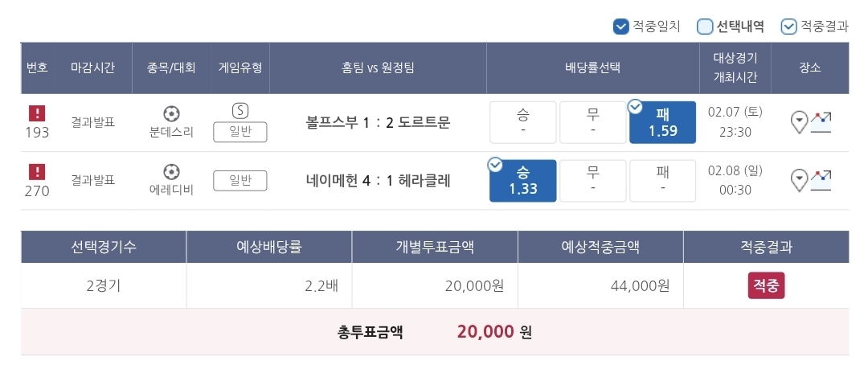
Task: Click the 배당률선택 column header
Action: click(592, 68)
